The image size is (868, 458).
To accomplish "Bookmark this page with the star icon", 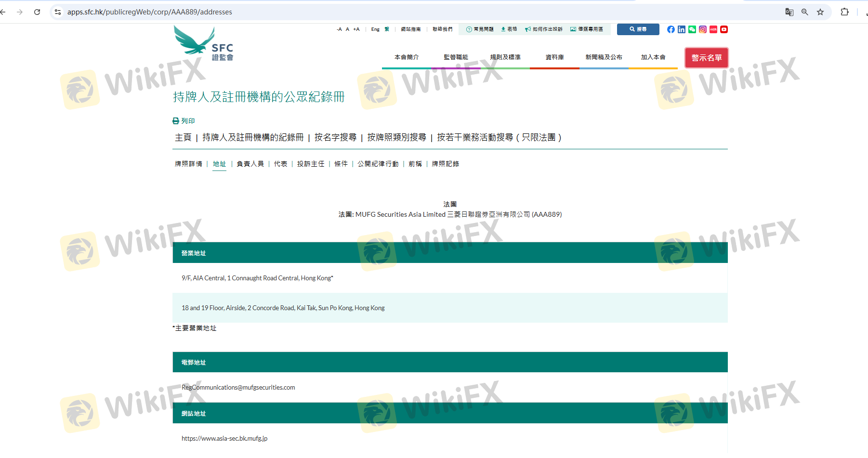I will tap(820, 12).
